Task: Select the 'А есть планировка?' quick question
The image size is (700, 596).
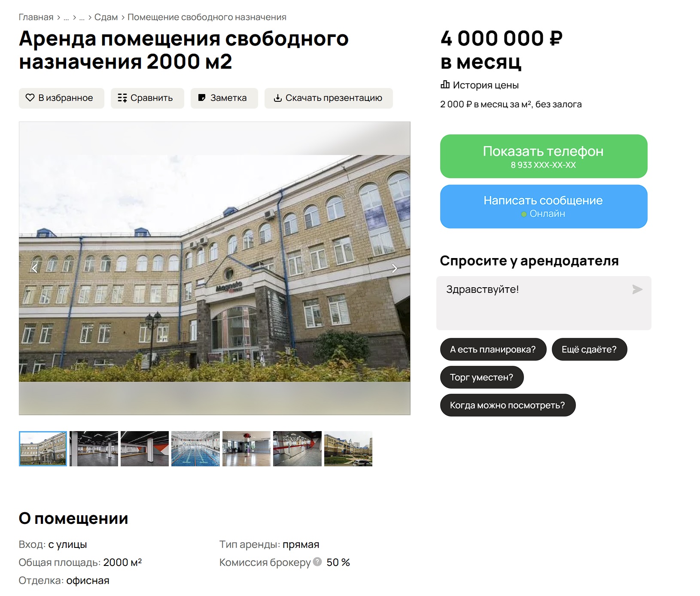Action: (493, 350)
